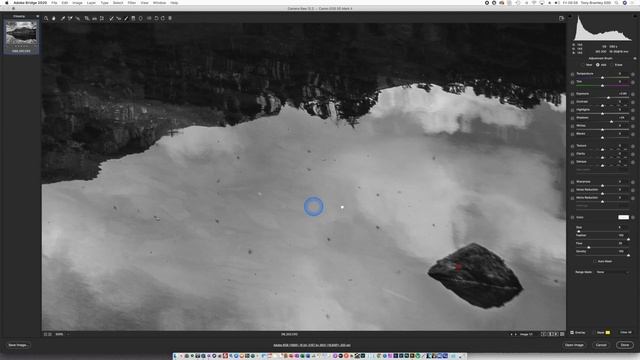This screenshot has height=360, width=640.
Task: Open the Filter menu
Action: [x=132, y=2]
